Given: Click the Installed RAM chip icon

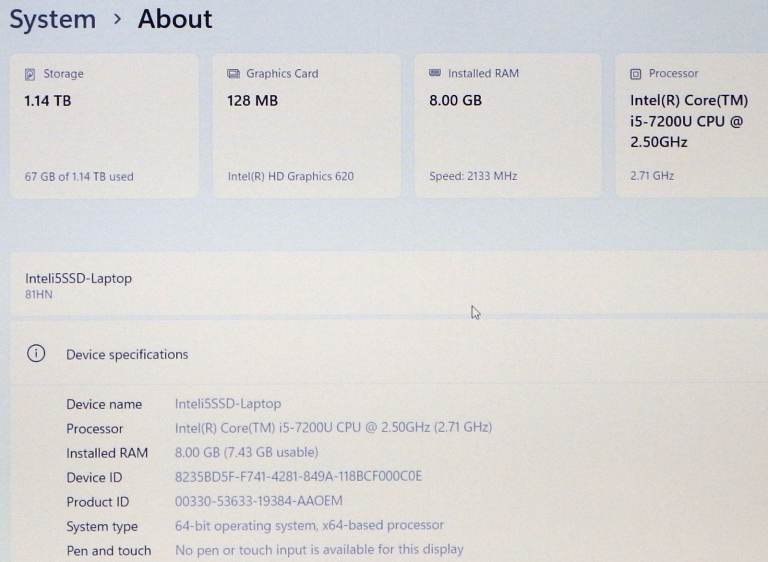Looking at the screenshot, I should pyautogui.click(x=435, y=73).
